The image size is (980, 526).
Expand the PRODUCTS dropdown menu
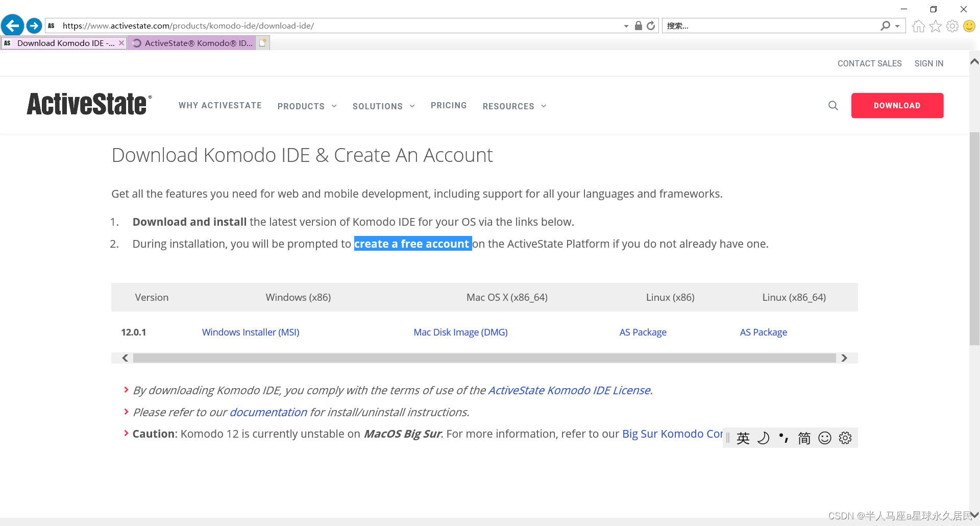pos(307,106)
